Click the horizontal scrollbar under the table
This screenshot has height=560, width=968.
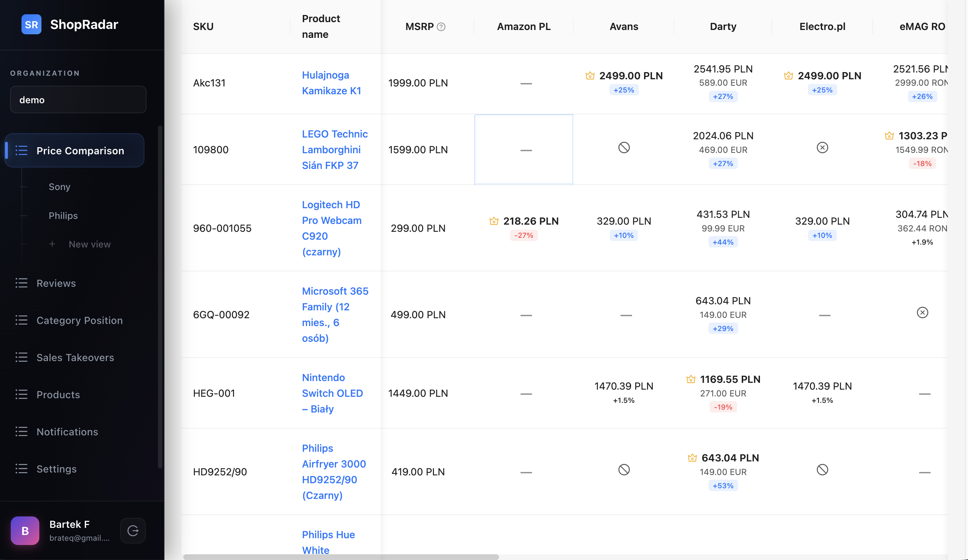click(x=341, y=556)
